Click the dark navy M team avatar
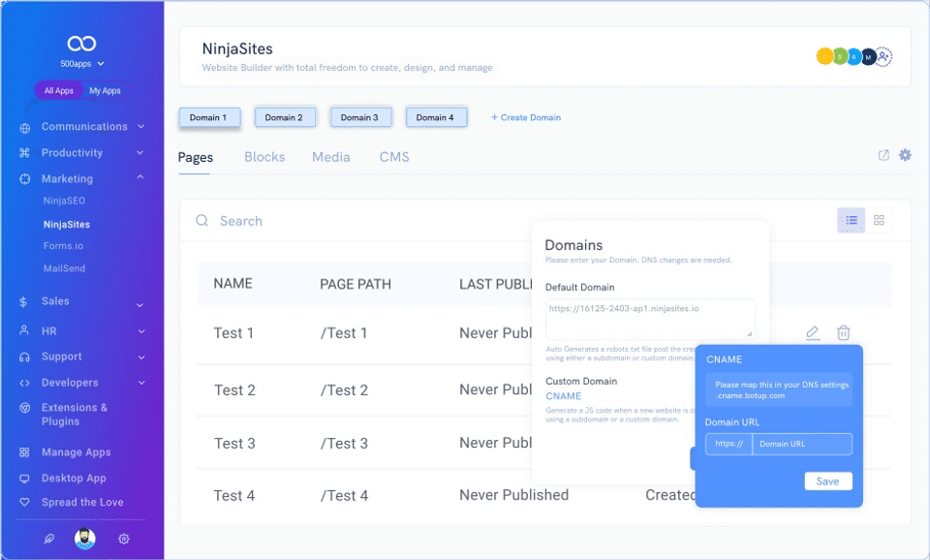This screenshot has width=930, height=560. coord(868,57)
